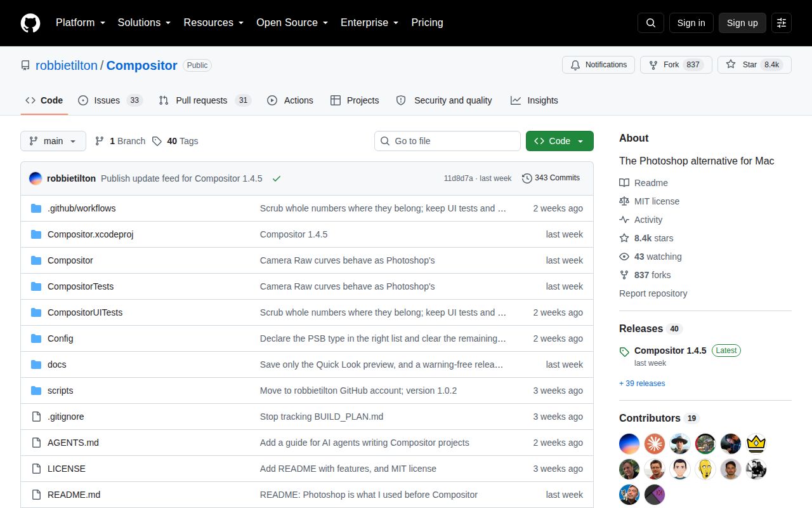Open the Compositor repository name link
Viewport: 812px width, 508px height.
(141, 65)
